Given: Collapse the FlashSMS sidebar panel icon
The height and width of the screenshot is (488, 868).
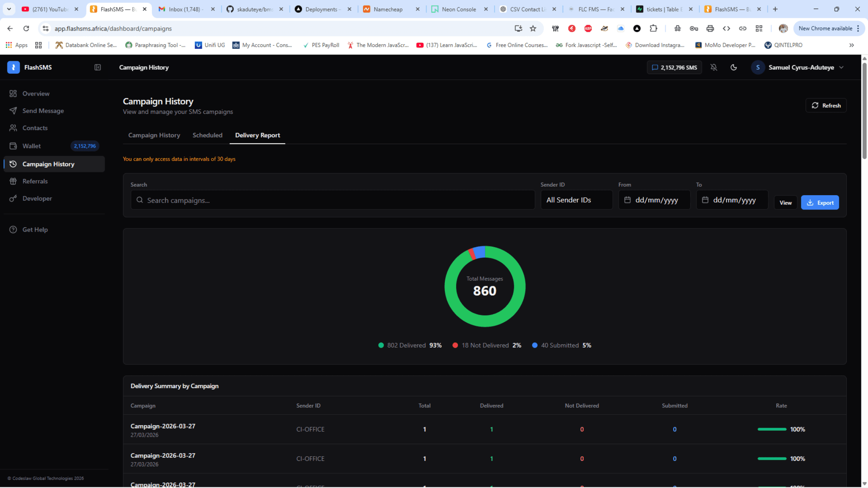Looking at the screenshot, I should pos(98,67).
